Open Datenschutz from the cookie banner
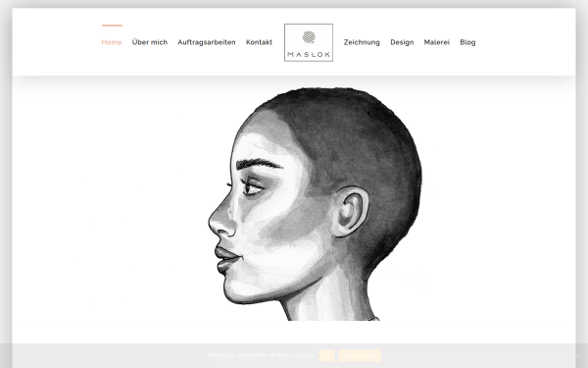Viewport: 588px width, 368px height. coord(360,355)
